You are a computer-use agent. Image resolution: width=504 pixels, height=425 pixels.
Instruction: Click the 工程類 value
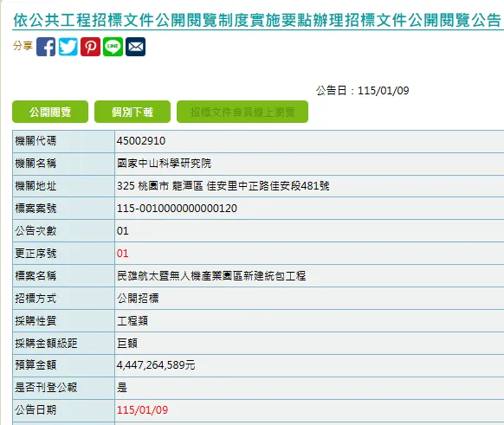132,321
